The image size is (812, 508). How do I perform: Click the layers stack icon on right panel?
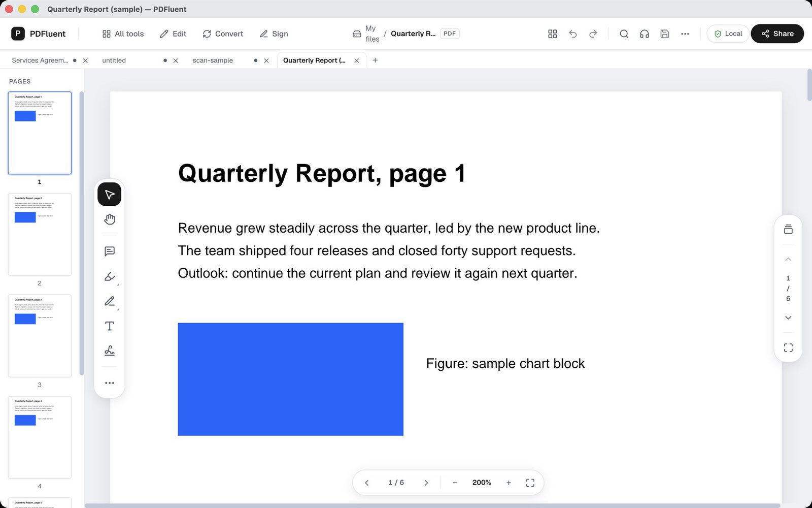(x=788, y=229)
